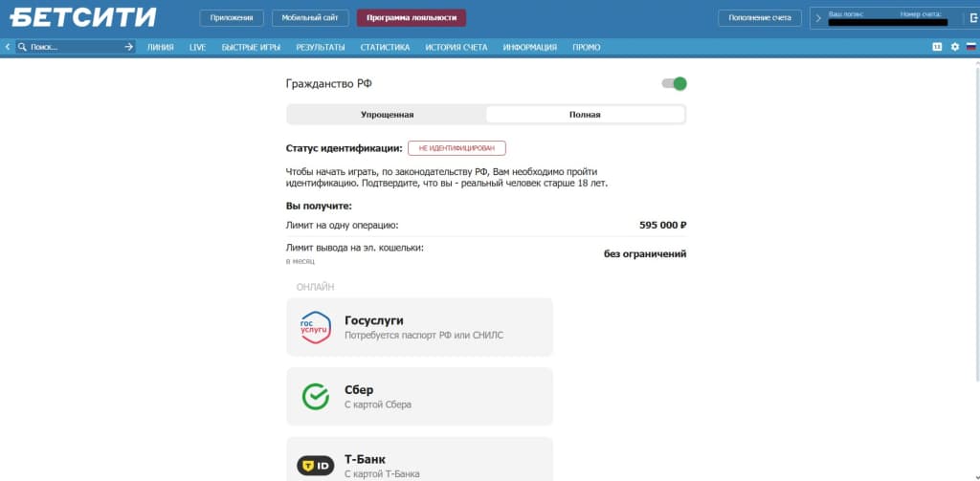Choose Т-Банк identification option
This screenshot has height=481, width=980.
tap(420, 459)
